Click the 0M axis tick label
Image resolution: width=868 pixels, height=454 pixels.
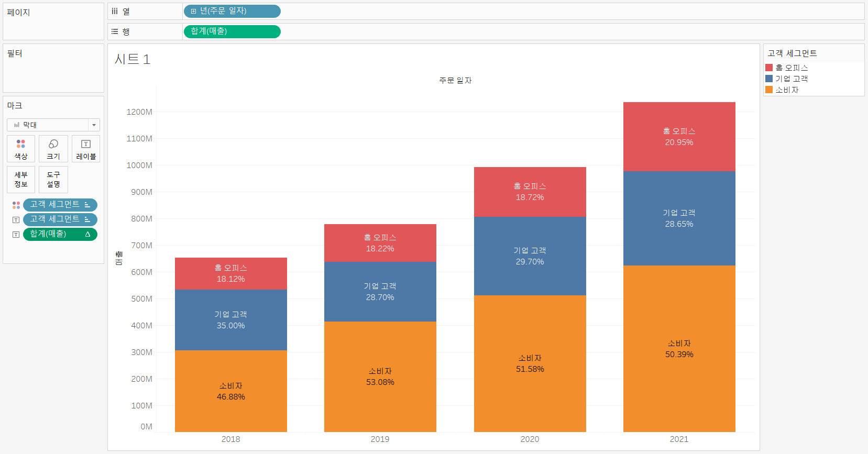[146, 427]
